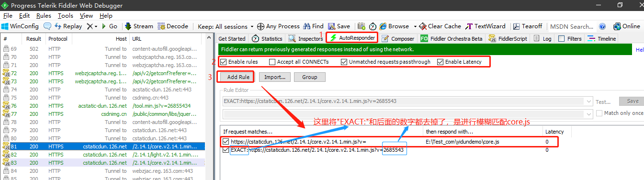
Task: Uncheck the rule responding with core.js
Action: 226,142
